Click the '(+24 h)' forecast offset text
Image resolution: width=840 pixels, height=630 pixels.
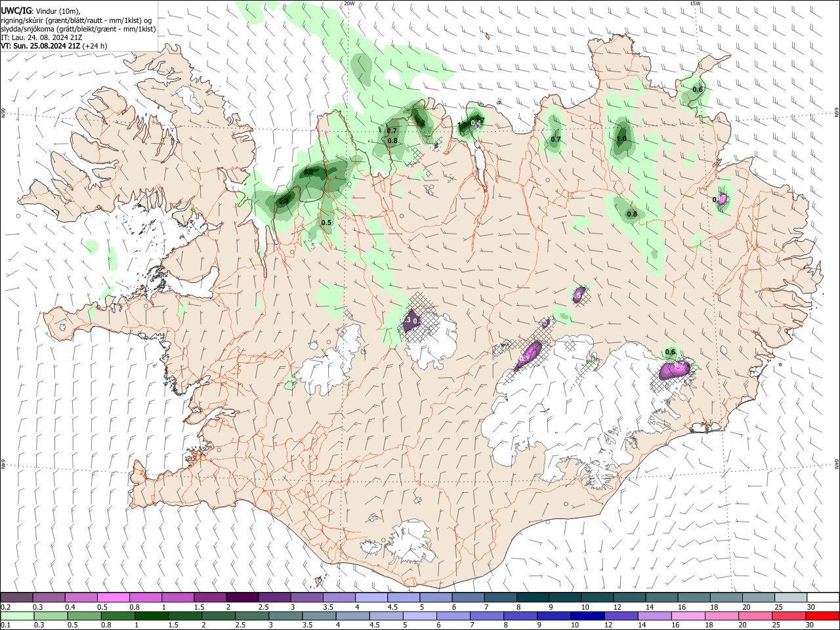(x=95, y=46)
